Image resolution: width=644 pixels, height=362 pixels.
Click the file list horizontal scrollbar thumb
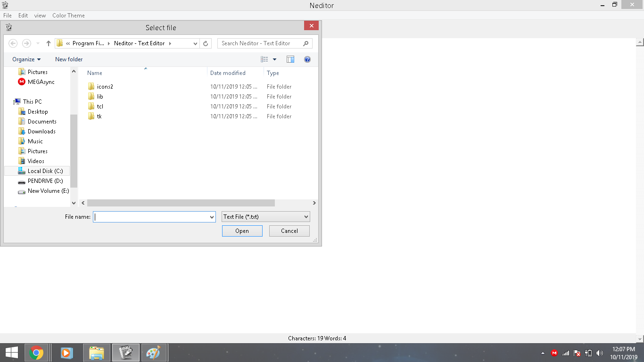tap(181, 203)
